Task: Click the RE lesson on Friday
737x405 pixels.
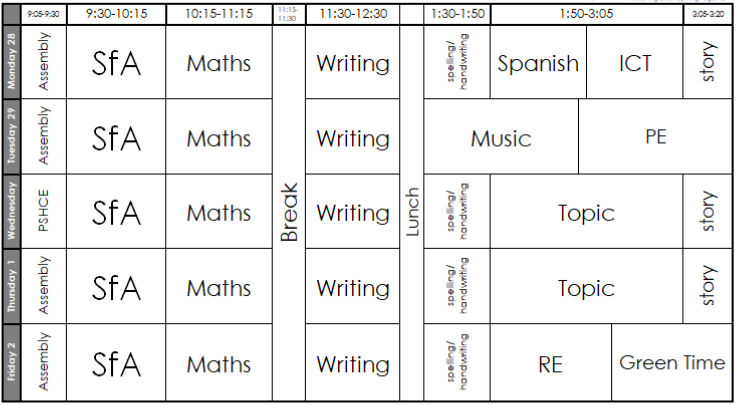Action: click(550, 363)
